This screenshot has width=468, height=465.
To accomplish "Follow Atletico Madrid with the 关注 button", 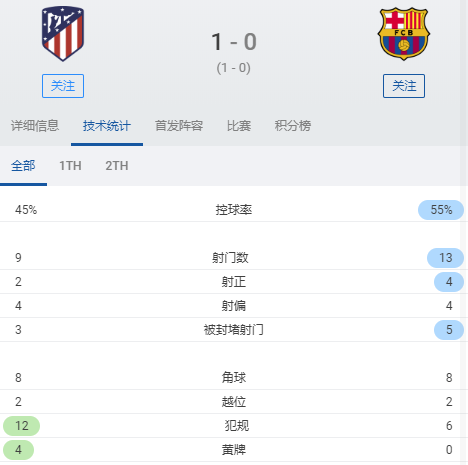I will 63,86.
